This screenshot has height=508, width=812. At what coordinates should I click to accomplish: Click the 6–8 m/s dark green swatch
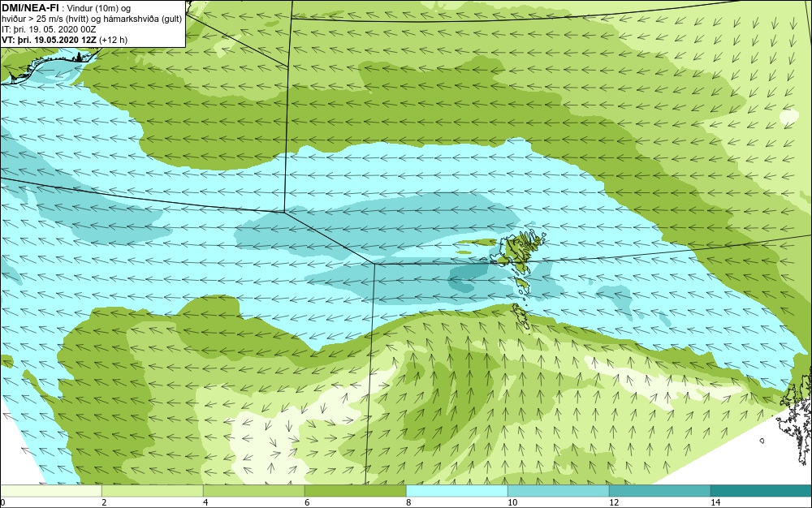click(356, 491)
